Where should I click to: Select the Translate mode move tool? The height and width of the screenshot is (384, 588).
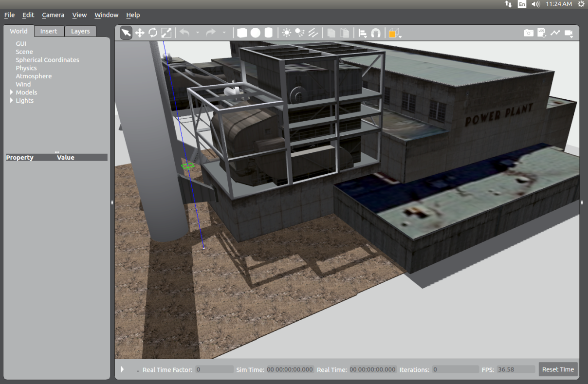140,33
